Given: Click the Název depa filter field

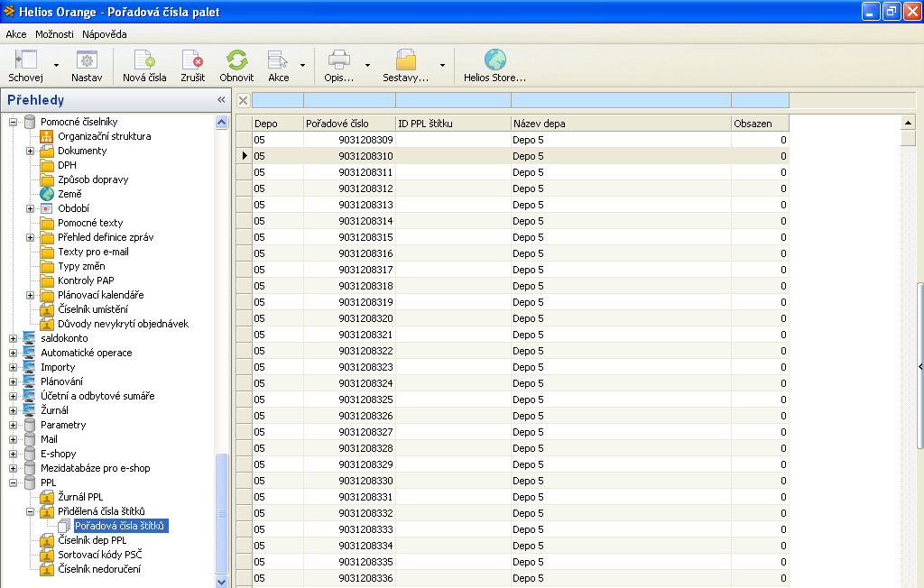Looking at the screenshot, I should coord(621,100).
